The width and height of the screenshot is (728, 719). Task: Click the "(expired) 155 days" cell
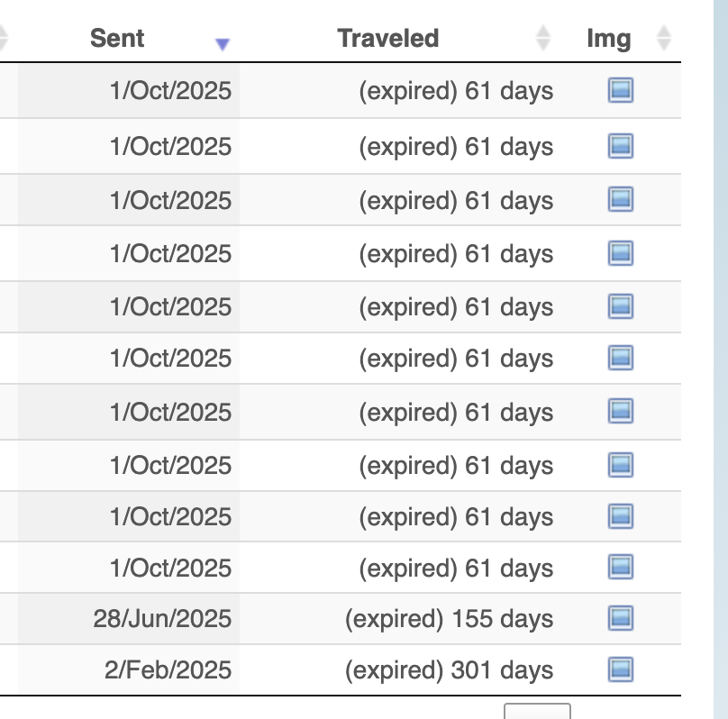point(449,619)
